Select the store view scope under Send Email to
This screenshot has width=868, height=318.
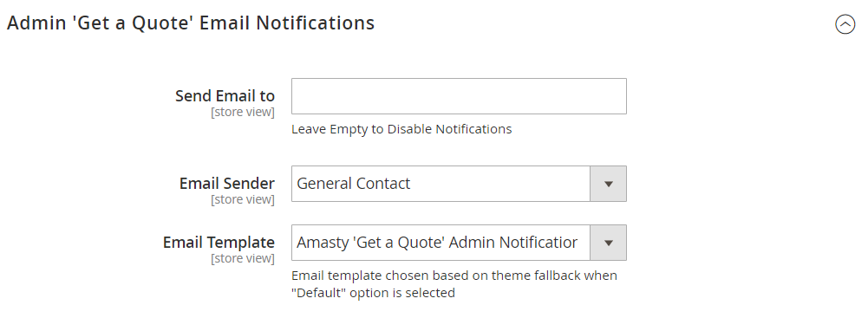(243, 113)
